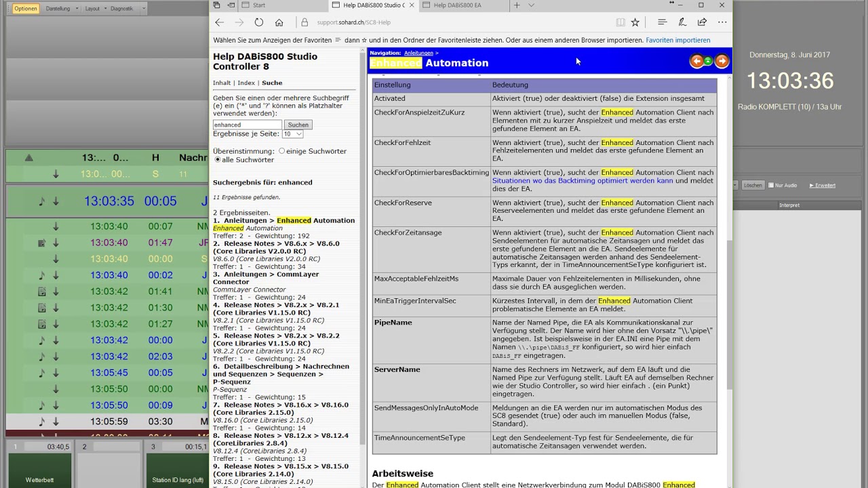
Task: Go to previous help topic arrow
Action: coord(696,61)
